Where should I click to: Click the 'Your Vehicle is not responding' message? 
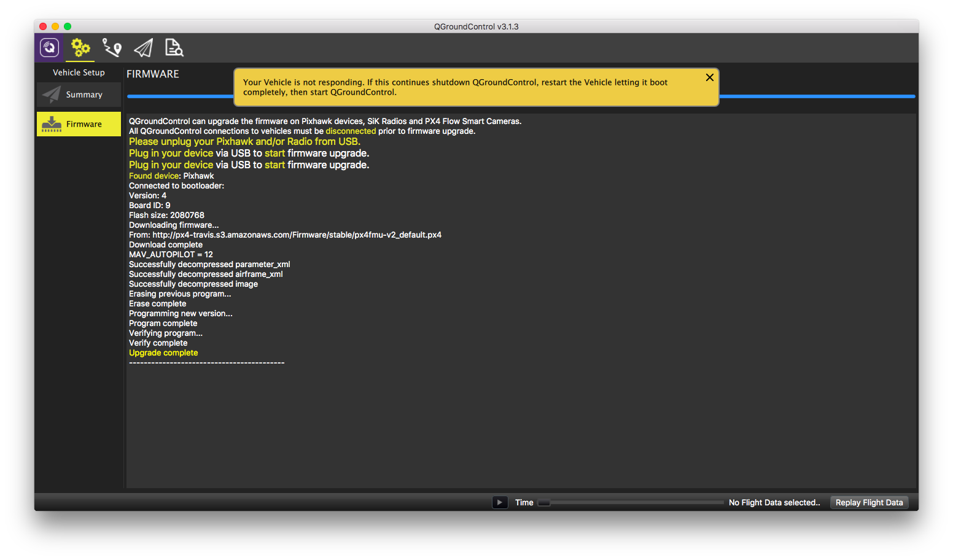(455, 87)
